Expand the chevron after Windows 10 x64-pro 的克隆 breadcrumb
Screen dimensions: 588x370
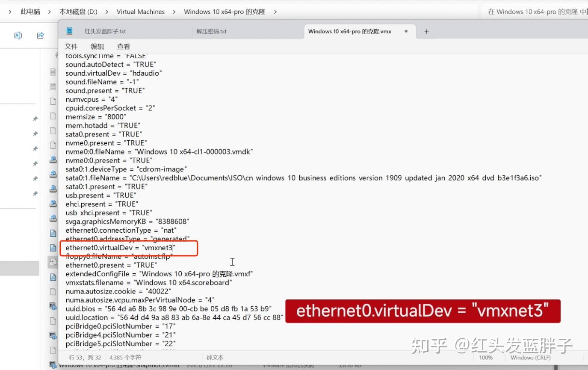275,12
